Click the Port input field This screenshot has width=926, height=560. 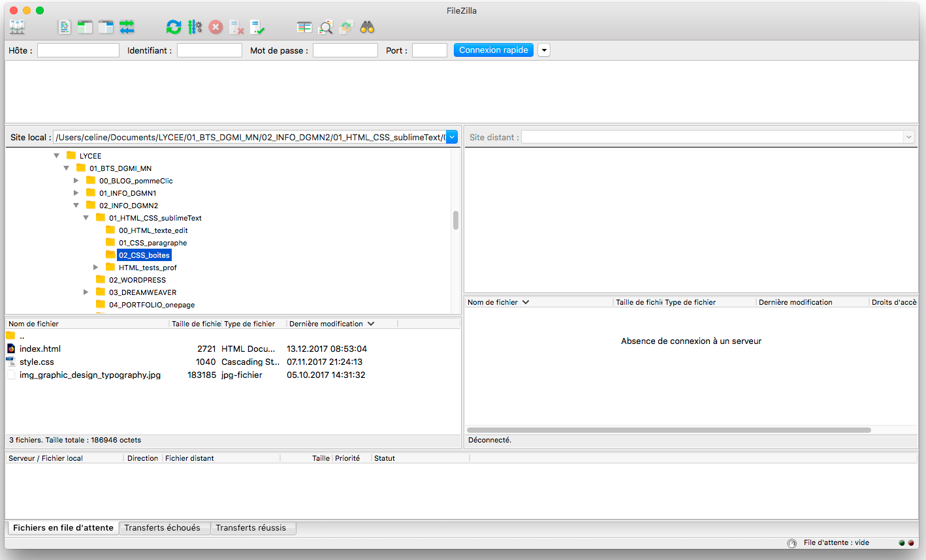430,50
